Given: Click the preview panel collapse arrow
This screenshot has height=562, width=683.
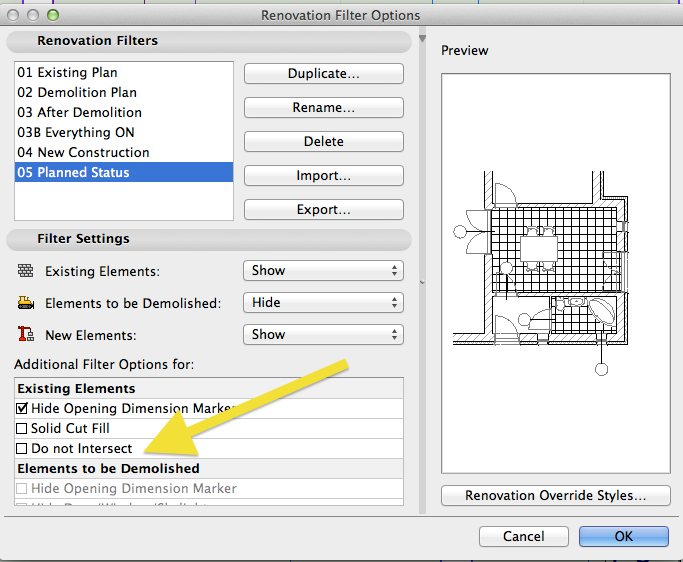Looking at the screenshot, I should (x=422, y=39).
